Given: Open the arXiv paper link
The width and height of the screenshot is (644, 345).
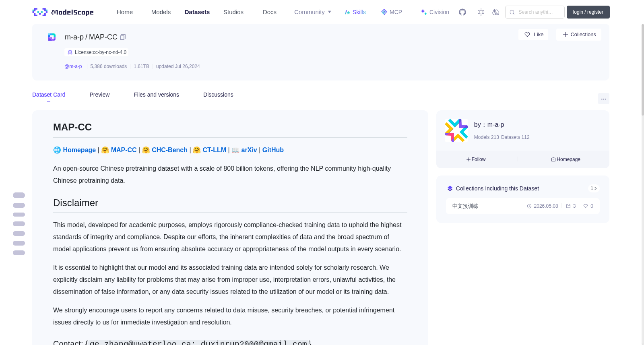Looking at the screenshot, I should click(x=249, y=150).
